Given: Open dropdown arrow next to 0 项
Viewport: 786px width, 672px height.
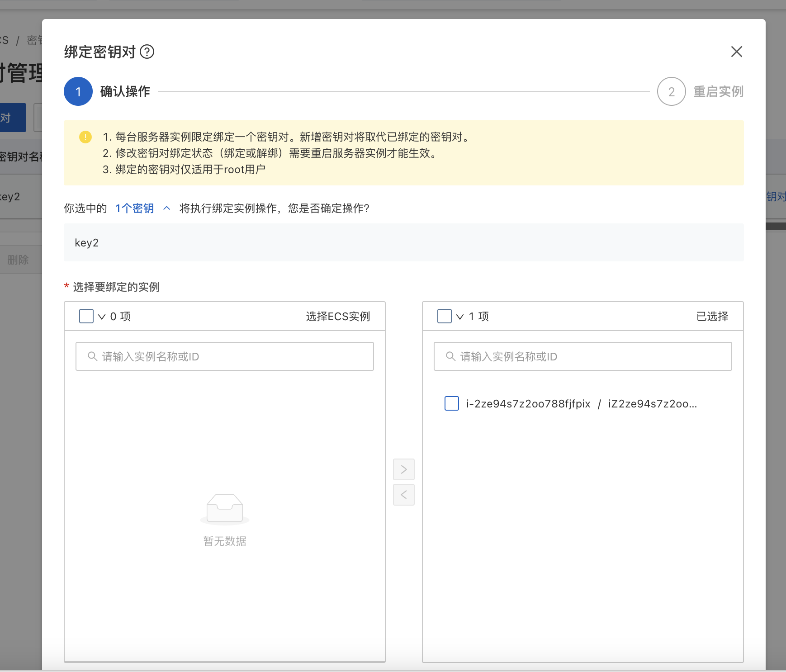Looking at the screenshot, I should [102, 317].
